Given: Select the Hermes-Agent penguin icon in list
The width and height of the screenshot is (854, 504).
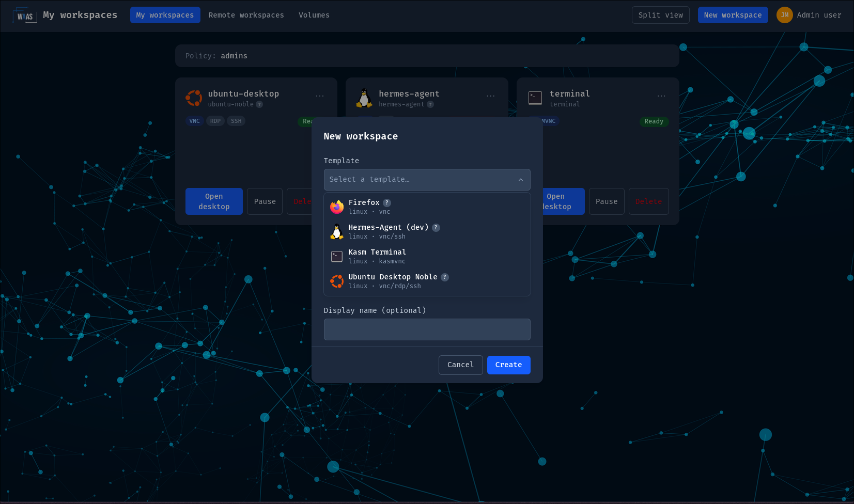Looking at the screenshot, I should coord(337,231).
